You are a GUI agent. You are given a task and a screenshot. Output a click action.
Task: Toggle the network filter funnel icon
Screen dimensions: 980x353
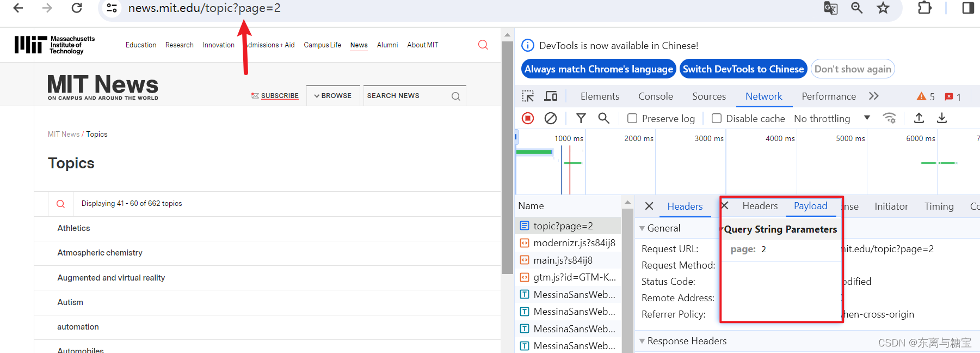(581, 118)
